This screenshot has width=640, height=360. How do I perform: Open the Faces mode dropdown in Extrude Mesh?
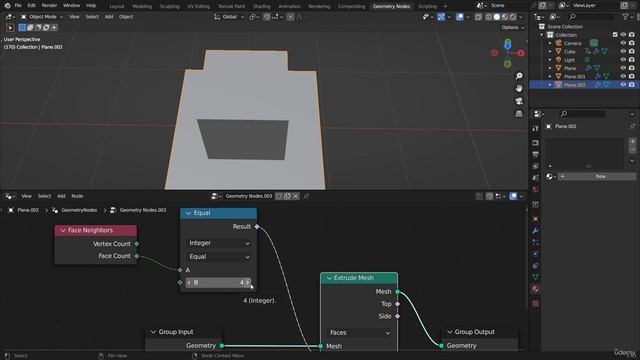359,333
